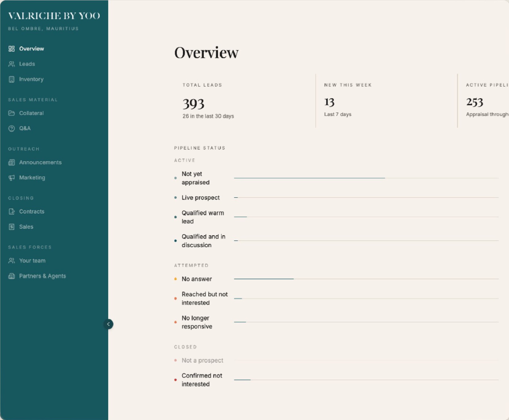Click the Confirmed not interested progress bar

(366, 380)
